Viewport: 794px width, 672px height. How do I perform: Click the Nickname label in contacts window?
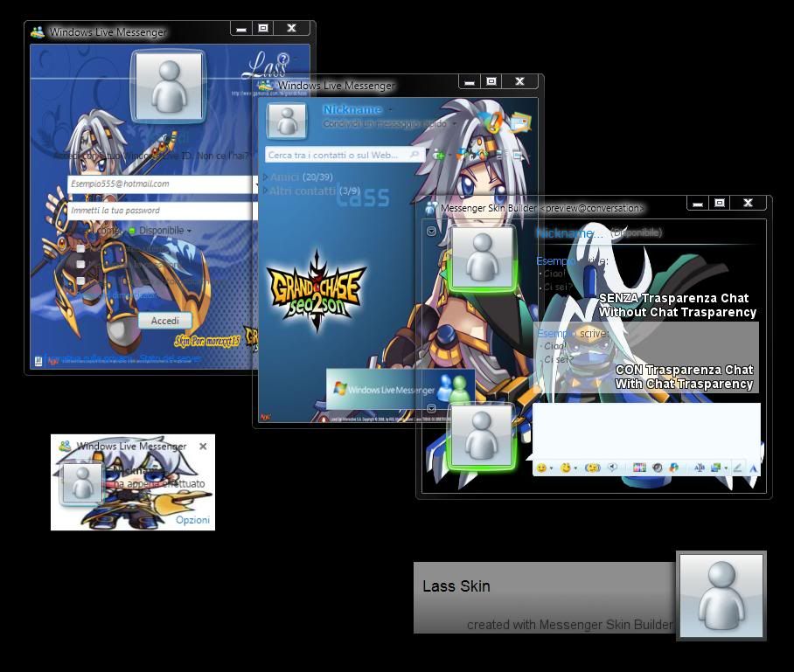tap(352, 109)
